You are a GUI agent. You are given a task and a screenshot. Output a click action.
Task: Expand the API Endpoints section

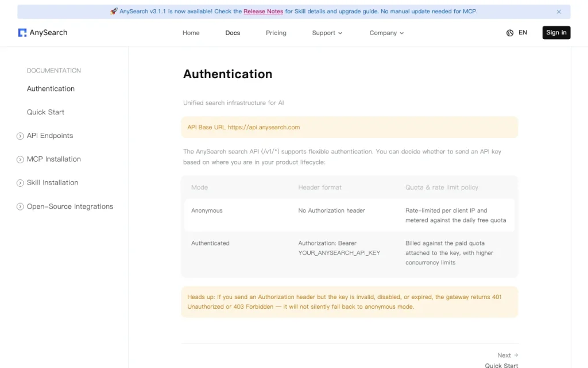(x=49, y=136)
